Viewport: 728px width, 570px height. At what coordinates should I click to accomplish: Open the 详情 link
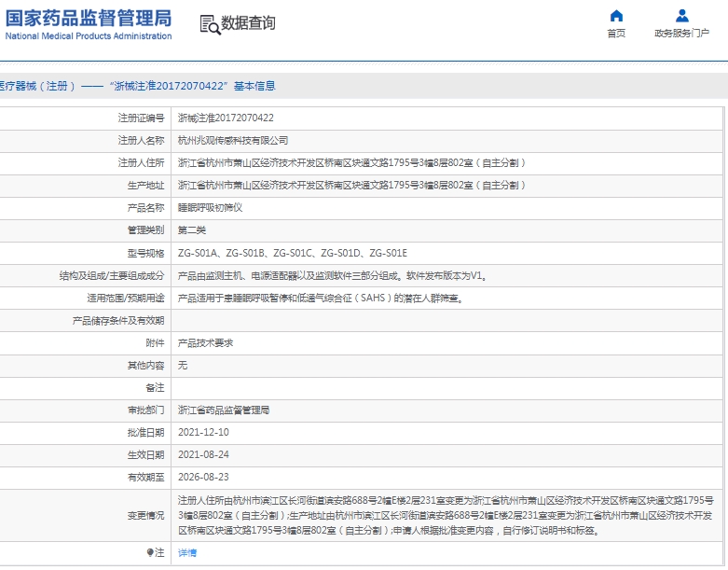187,553
